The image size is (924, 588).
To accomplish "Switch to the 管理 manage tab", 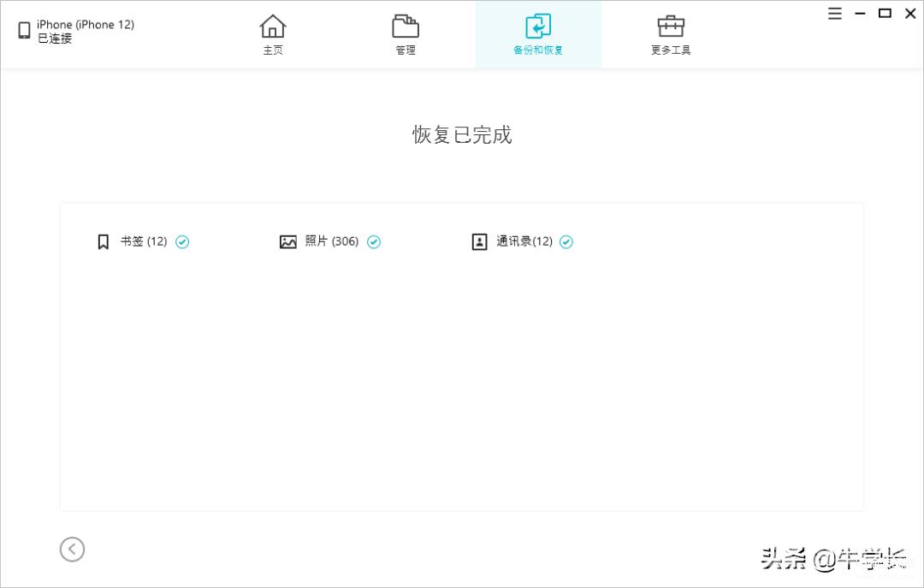I will click(x=406, y=35).
